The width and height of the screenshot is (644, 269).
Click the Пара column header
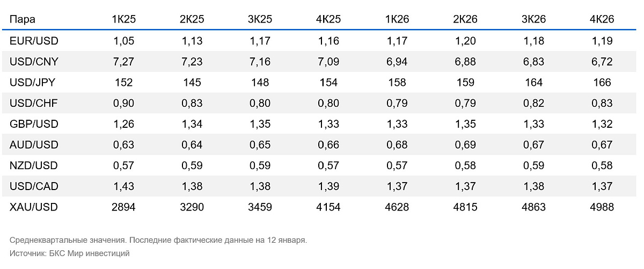23,19
